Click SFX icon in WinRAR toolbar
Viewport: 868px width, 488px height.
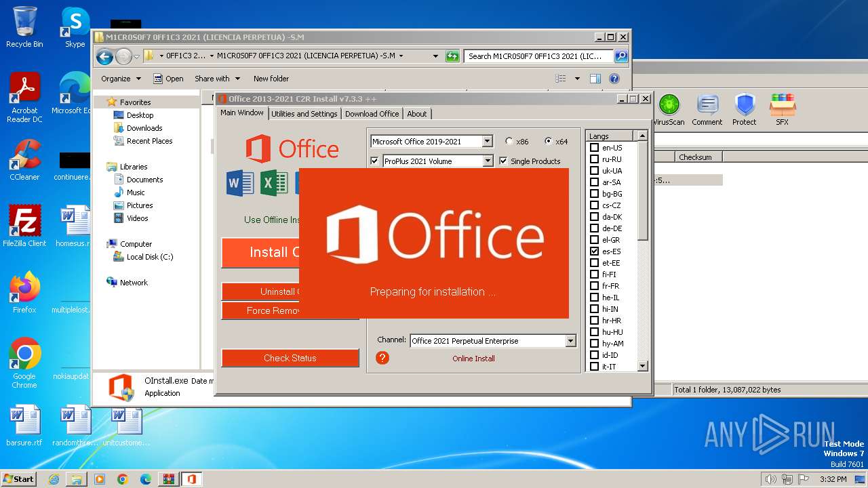tap(782, 110)
